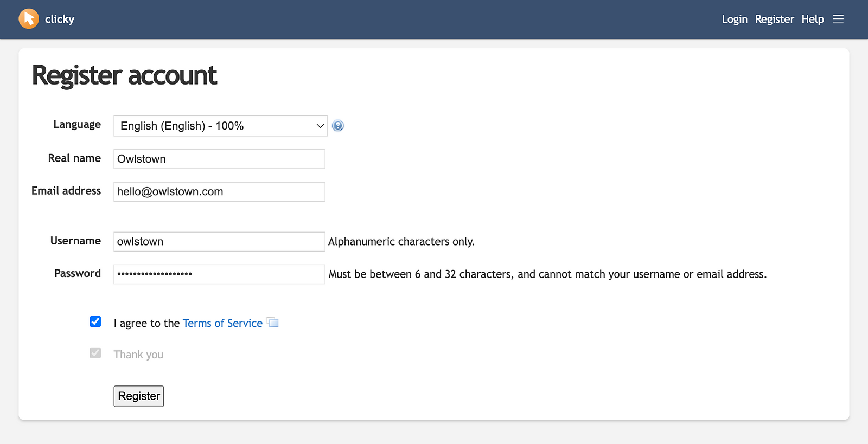Click the clicky wordmark text in header
The width and height of the screenshot is (868, 444).
(60, 19)
